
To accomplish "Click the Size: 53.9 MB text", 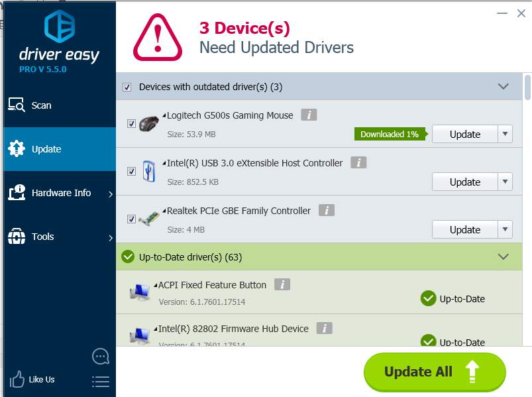I will click(x=191, y=135).
